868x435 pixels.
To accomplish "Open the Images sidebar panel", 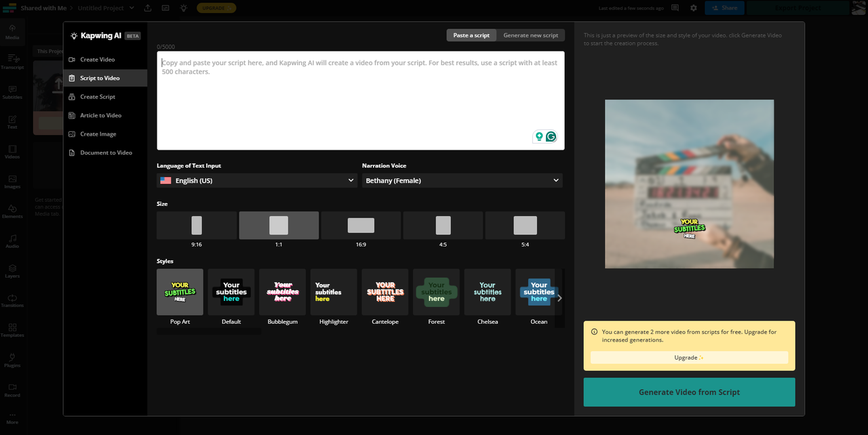I will (12, 181).
